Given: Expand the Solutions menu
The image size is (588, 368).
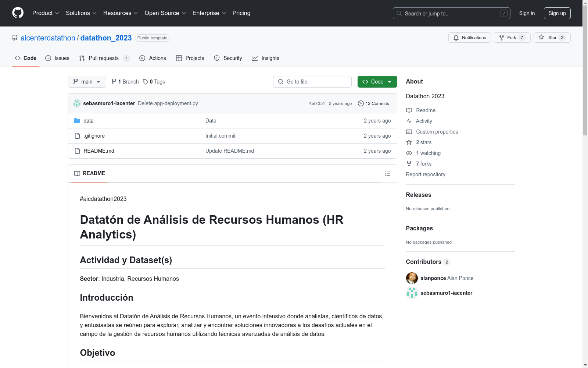Looking at the screenshot, I should pos(81,13).
